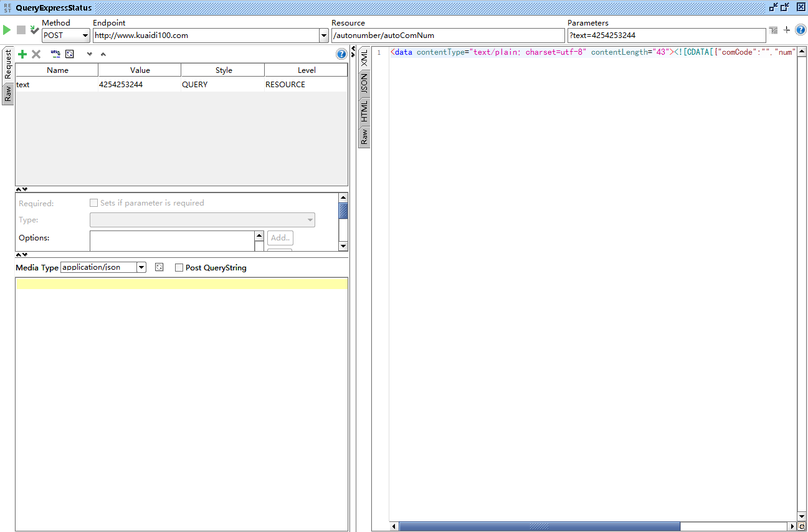Viewport: 808px width, 532px height.
Task: Click the first window icon in the title bar
Action: point(773,7)
